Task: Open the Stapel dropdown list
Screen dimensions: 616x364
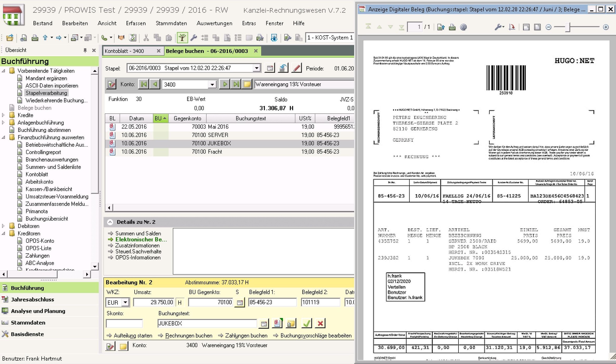Action: coord(257,68)
